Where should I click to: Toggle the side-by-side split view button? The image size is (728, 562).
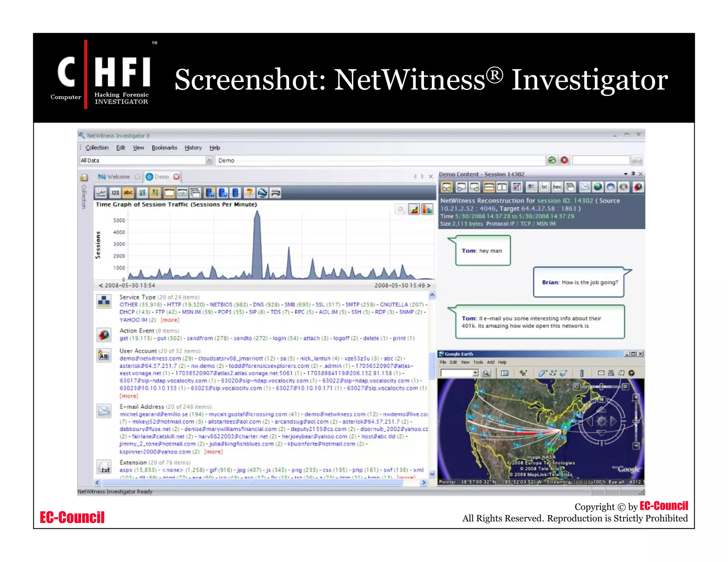coord(502,187)
